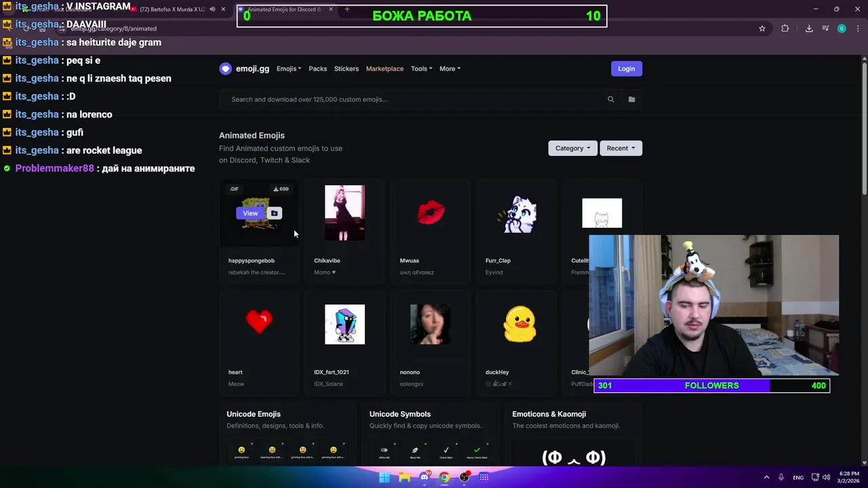The image size is (868, 488).
Task: Click author rebekah the creator
Action: click(256, 272)
